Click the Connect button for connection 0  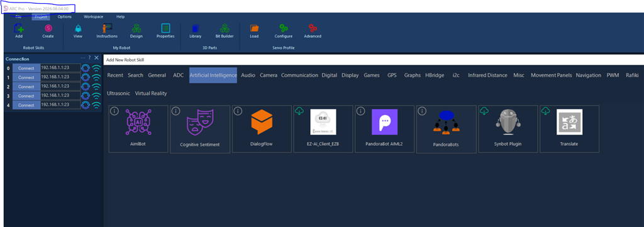click(26, 68)
